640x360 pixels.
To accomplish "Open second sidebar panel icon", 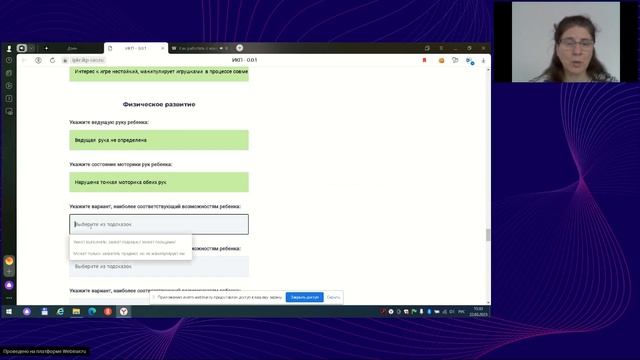I will [x=9, y=73].
